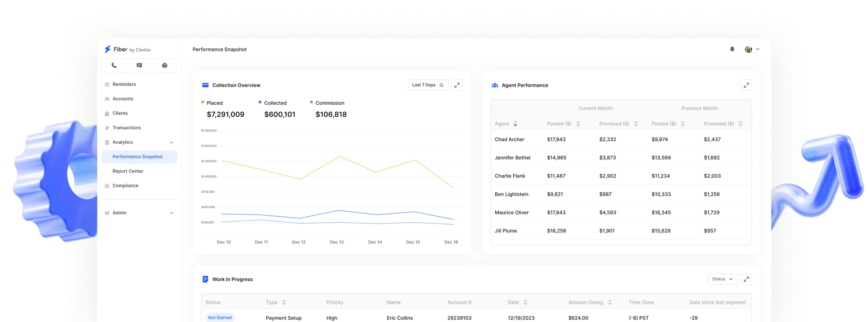The width and height of the screenshot is (868, 322).
Task: Expand the Collection Overview chart fullscreen
Action: (x=456, y=85)
